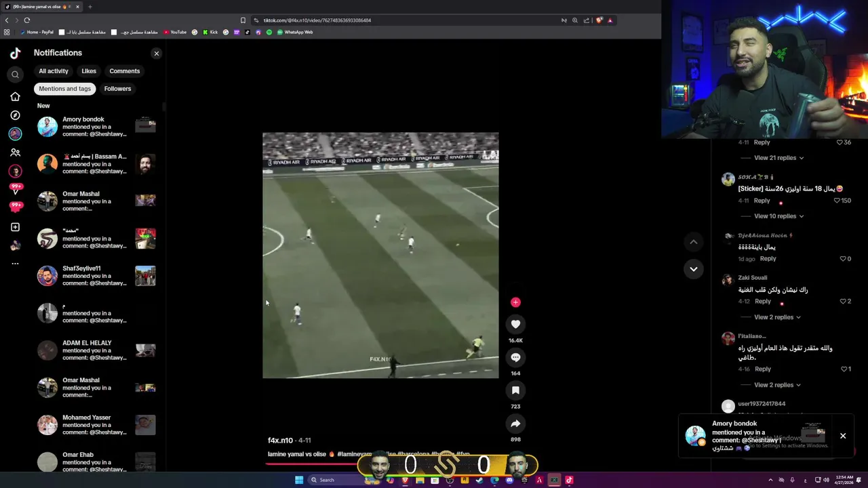868x488 pixels.
Task: Like the comment with 36 likes
Action: click(840, 142)
